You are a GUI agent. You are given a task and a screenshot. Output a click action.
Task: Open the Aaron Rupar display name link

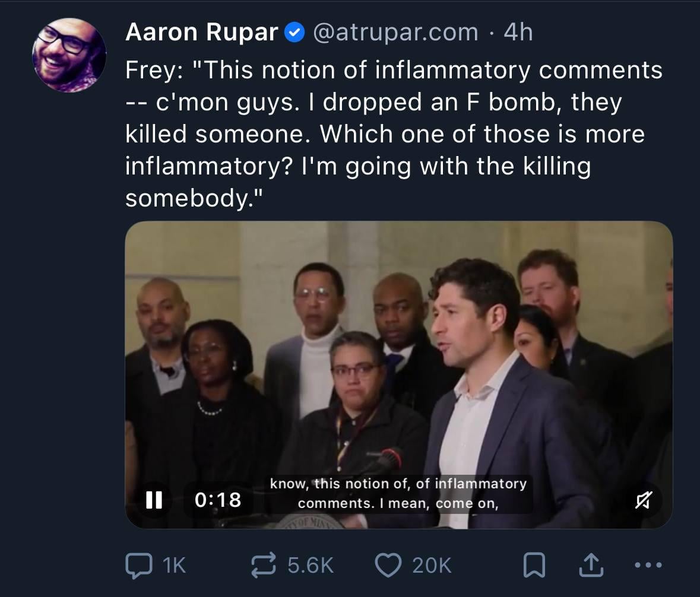click(x=201, y=33)
